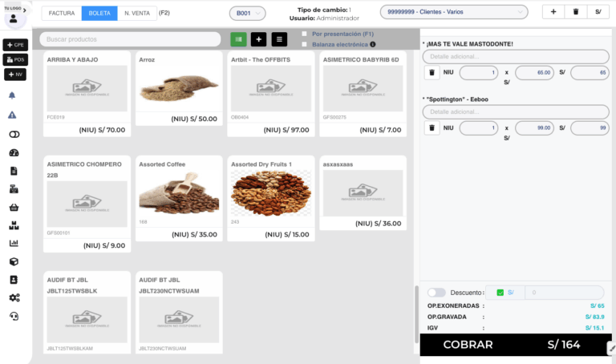616x364 pixels.
Task: Click the bell notifications icon in sidebar
Action: 13,95
